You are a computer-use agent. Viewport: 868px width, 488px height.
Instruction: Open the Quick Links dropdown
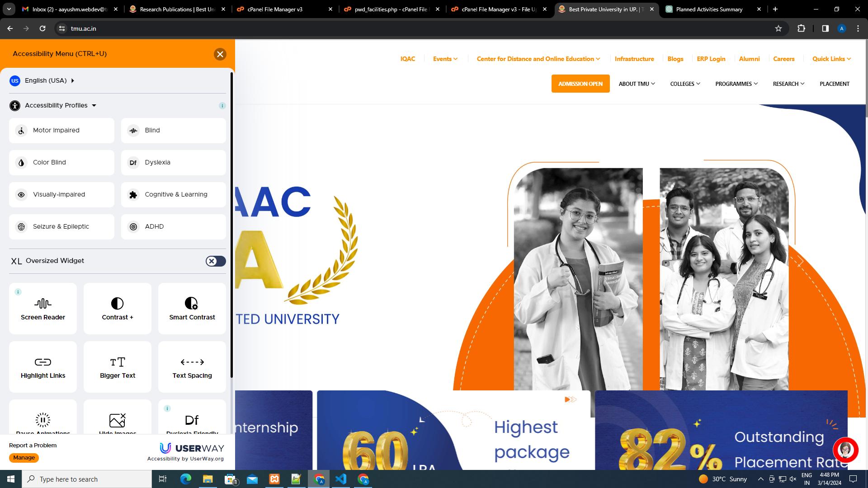[x=831, y=59]
